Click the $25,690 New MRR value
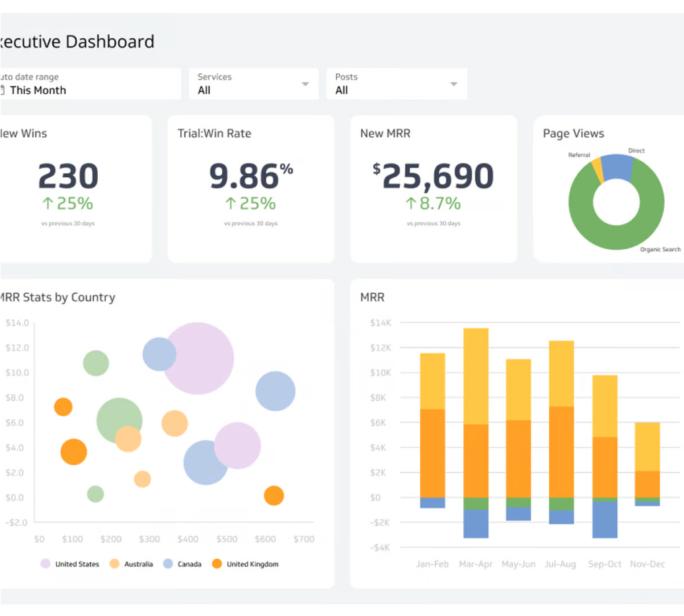 [434, 176]
